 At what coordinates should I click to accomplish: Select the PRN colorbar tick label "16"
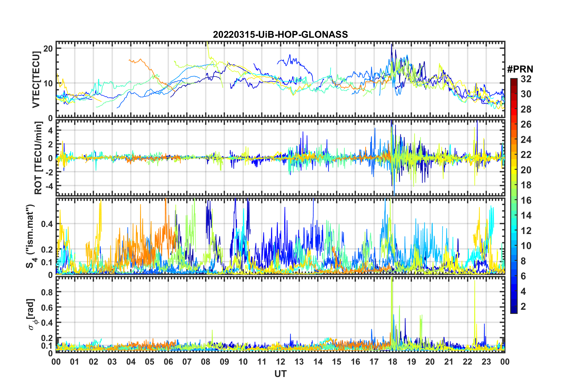point(526,200)
